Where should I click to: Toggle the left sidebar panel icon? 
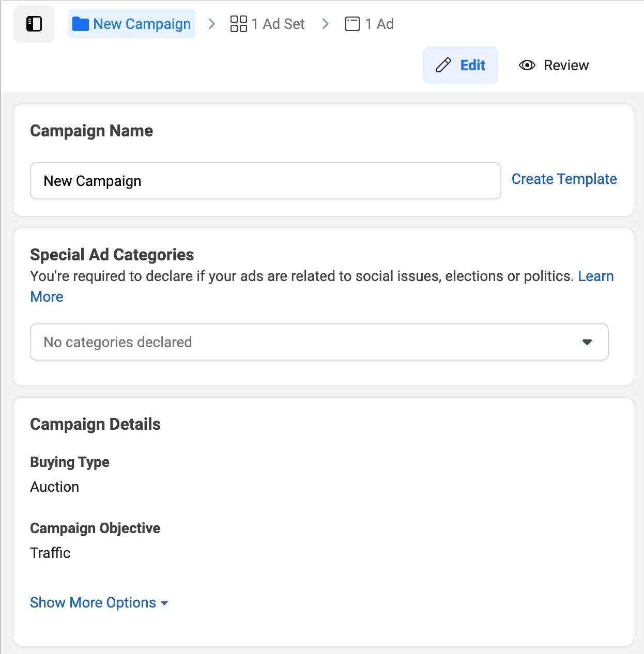[34, 24]
